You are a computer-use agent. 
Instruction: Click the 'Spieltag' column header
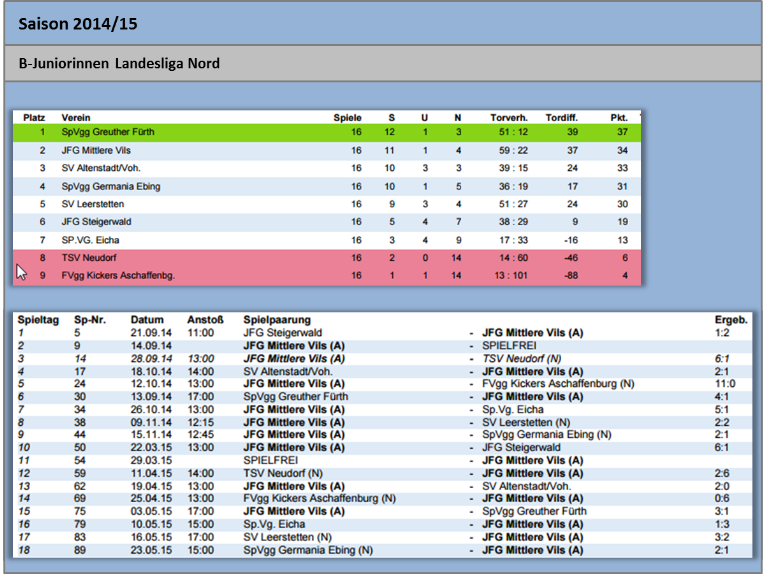pyautogui.click(x=38, y=320)
